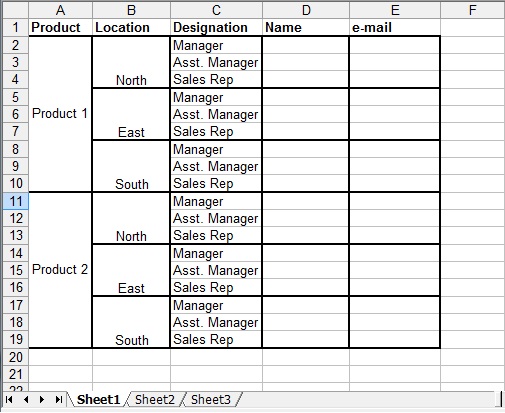Go to first sheet navigation arrow
Viewport: 505px width, 413px height.
click(x=9, y=399)
